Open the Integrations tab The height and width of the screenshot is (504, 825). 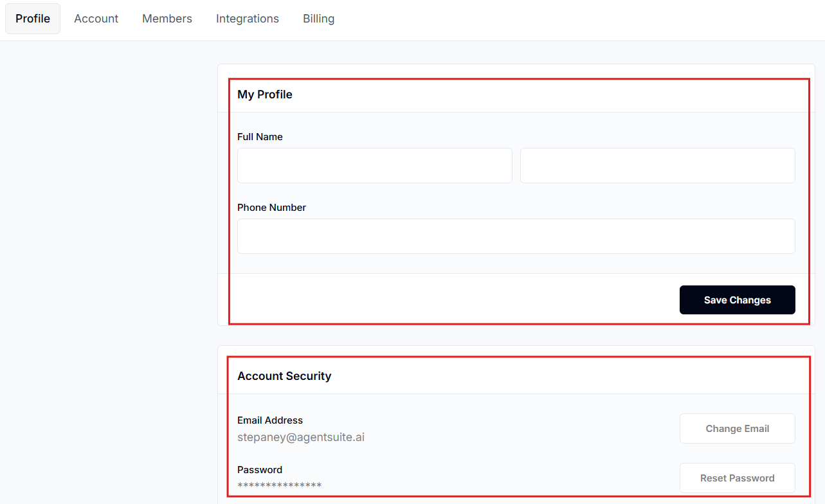click(248, 19)
